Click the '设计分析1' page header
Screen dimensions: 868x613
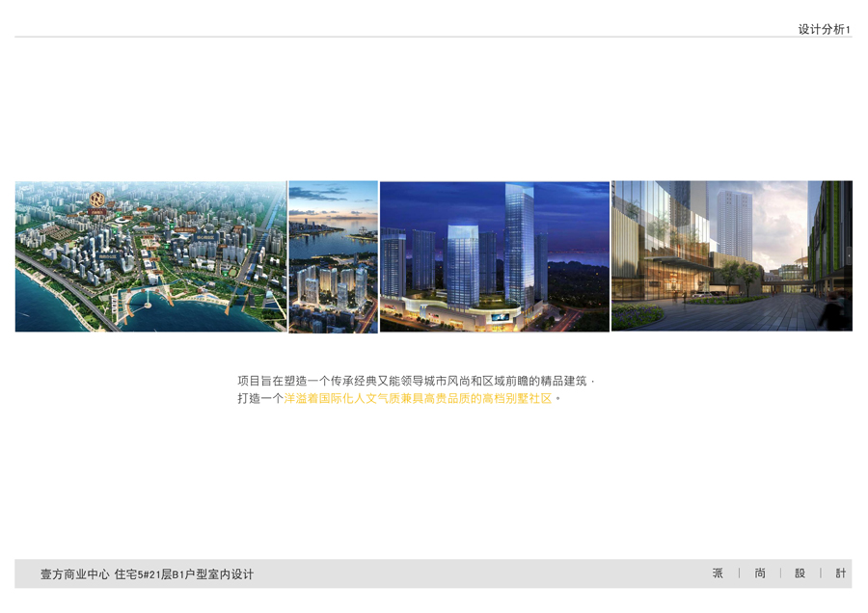(x=824, y=29)
